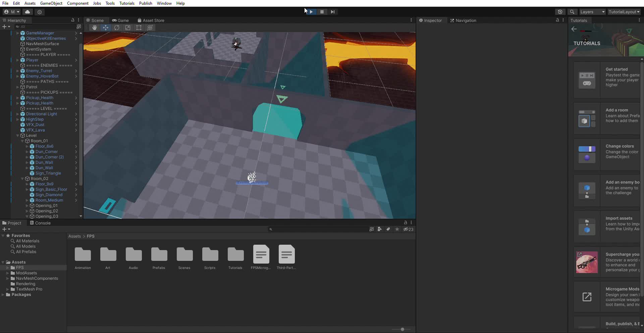This screenshot has height=333, width=644.
Task: Select the Rotate tool in Scene toolbar
Action: 117,28
